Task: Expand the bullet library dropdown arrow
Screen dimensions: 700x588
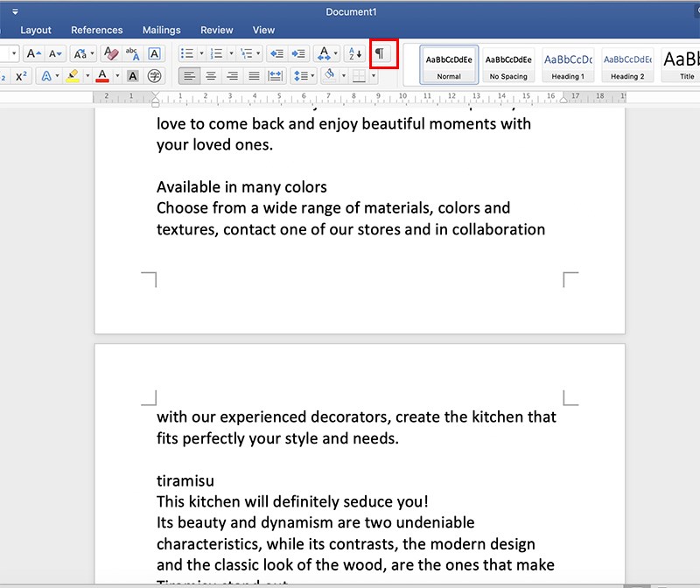Action: pyautogui.click(x=201, y=54)
